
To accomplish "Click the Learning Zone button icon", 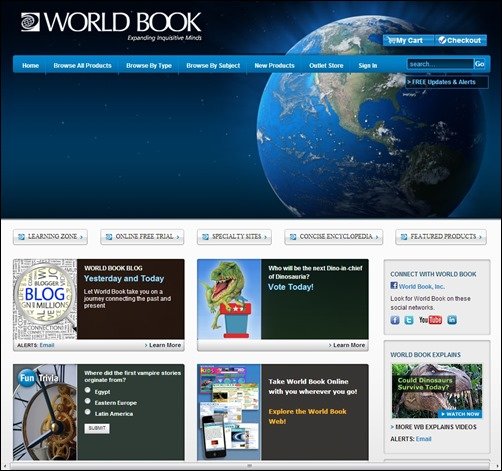I will coord(21,237).
